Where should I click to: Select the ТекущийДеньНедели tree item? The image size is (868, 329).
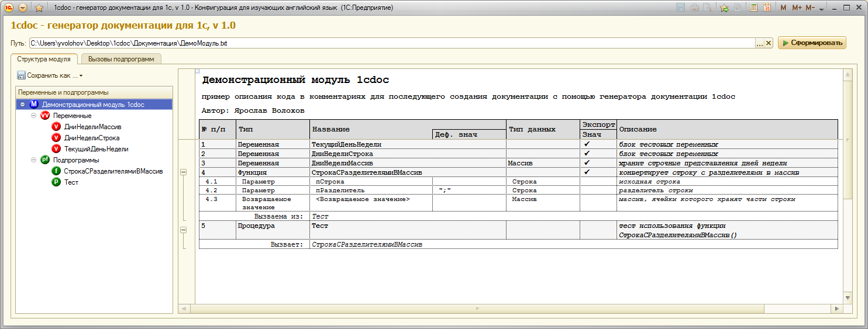coord(97,149)
